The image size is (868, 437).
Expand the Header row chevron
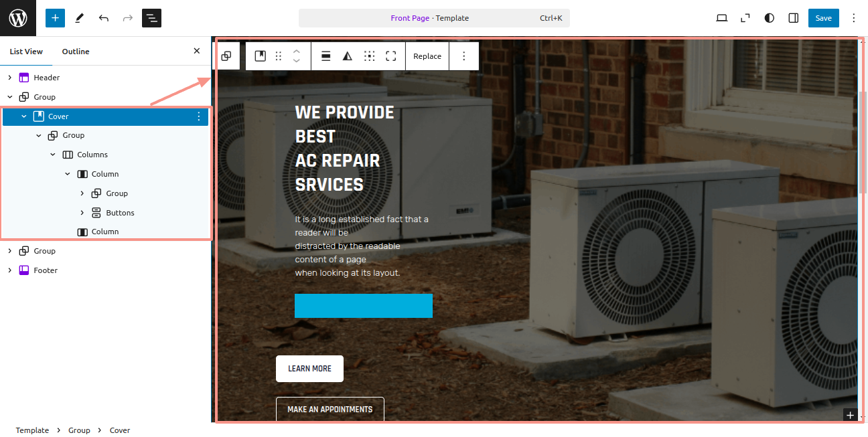pyautogui.click(x=10, y=78)
